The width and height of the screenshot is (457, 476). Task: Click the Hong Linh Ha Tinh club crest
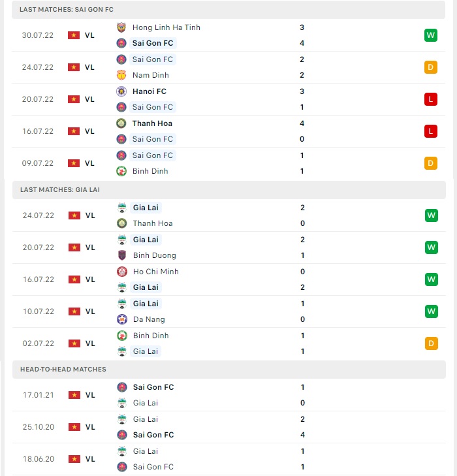pyautogui.click(x=121, y=27)
